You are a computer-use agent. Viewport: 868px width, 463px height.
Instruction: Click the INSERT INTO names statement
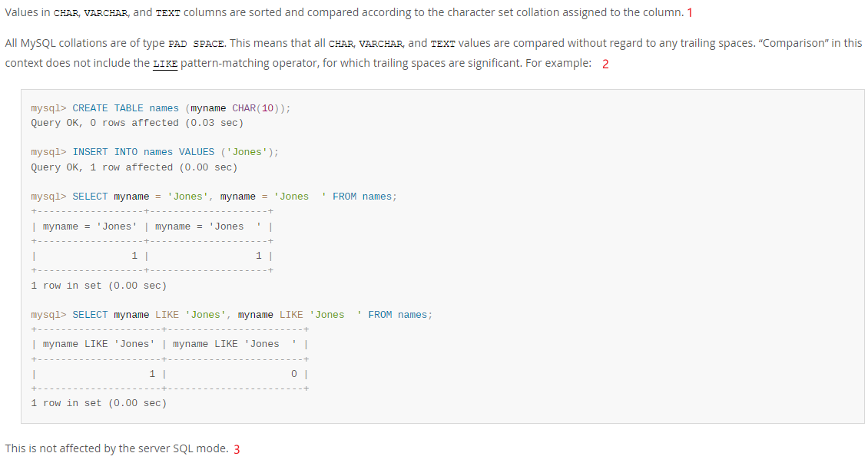175,152
